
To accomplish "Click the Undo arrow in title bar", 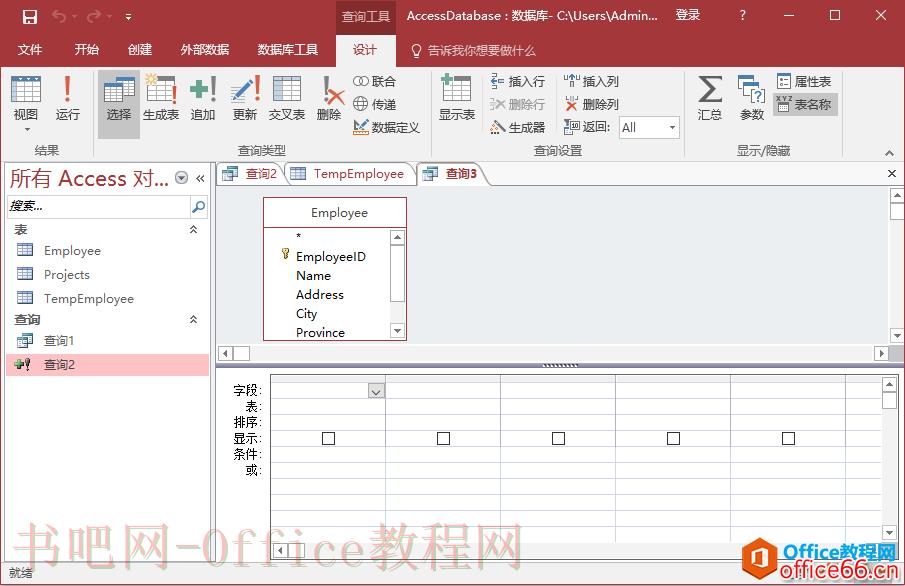I will coord(59,16).
